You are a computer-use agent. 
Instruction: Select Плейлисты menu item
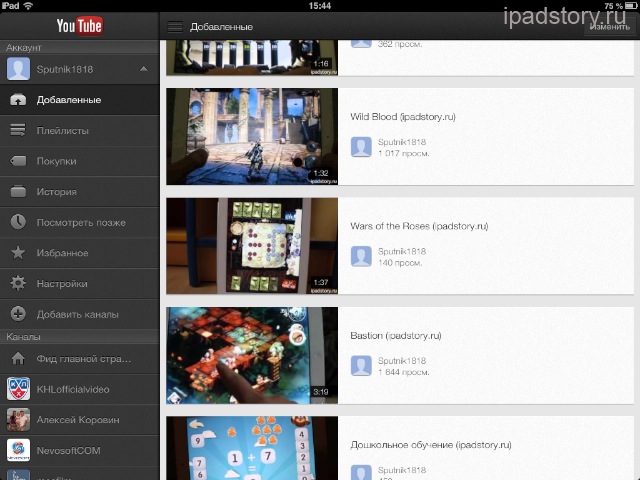coord(80,131)
